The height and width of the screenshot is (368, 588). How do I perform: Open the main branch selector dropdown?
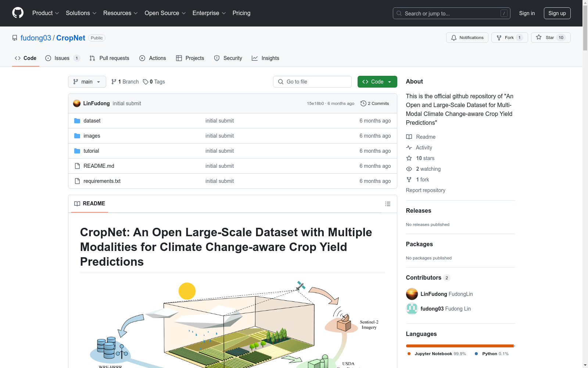[87, 82]
